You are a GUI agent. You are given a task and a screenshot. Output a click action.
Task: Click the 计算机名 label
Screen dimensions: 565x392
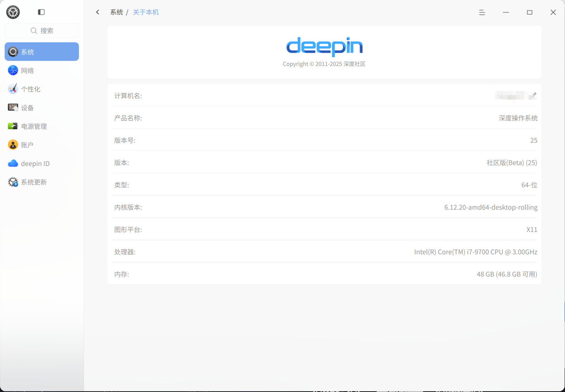128,96
